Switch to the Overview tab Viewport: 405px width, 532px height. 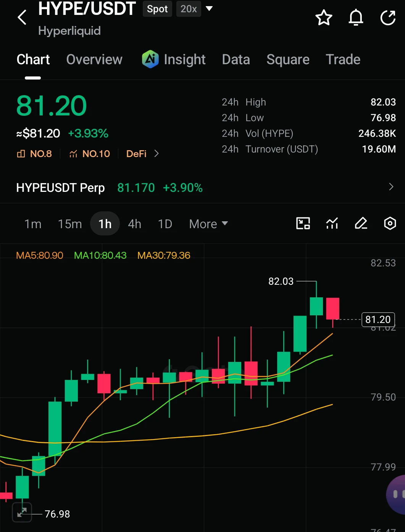(x=94, y=59)
